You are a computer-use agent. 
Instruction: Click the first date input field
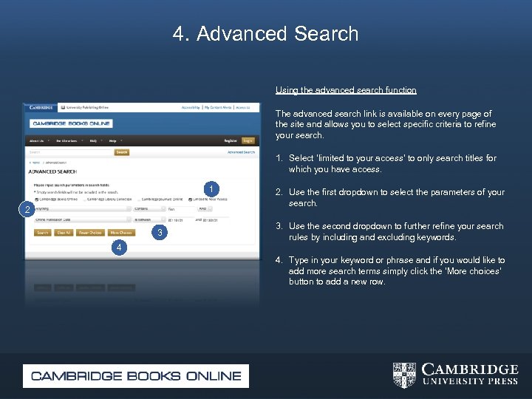(x=181, y=220)
